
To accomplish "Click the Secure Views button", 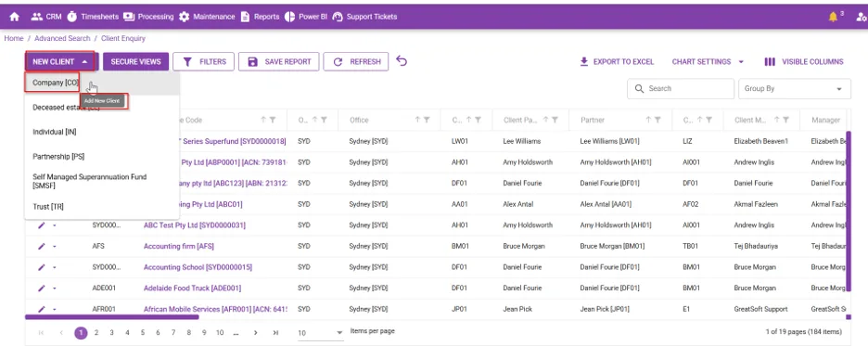I will coord(135,61).
